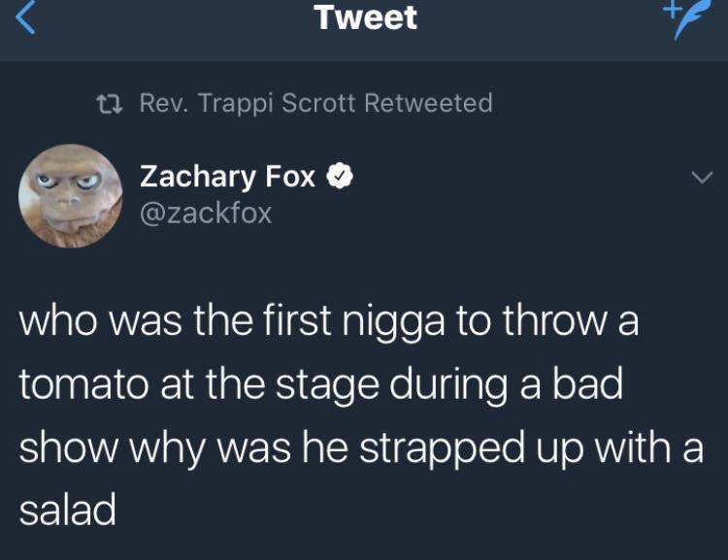The height and width of the screenshot is (560, 728).
Task: Click the word "Retweeted" in the retweet notice
Action: coord(430,102)
